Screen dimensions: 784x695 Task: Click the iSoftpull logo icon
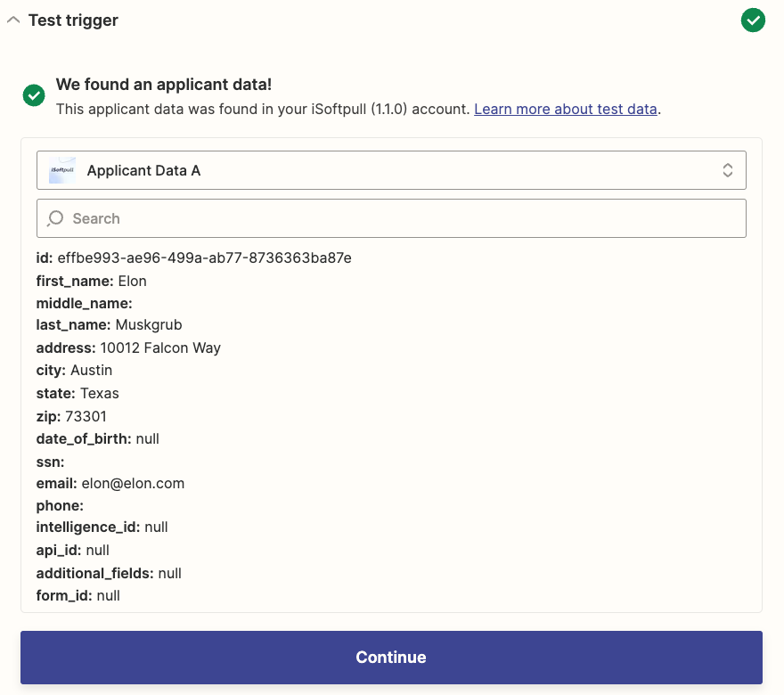pyautogui.click(x=62, y=170)
